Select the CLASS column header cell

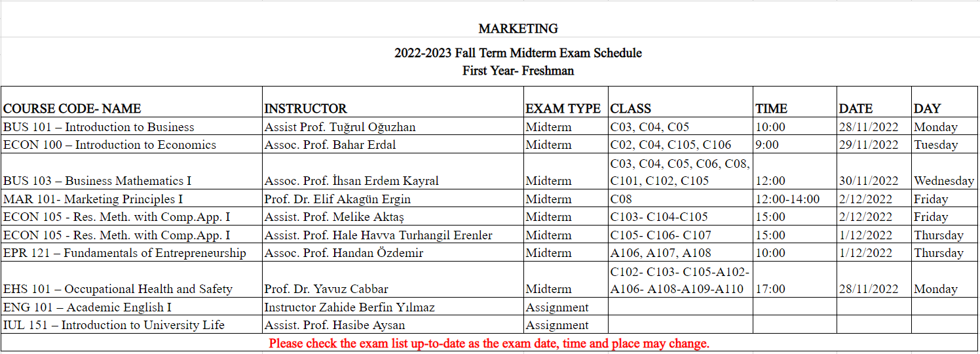(681, 102)
